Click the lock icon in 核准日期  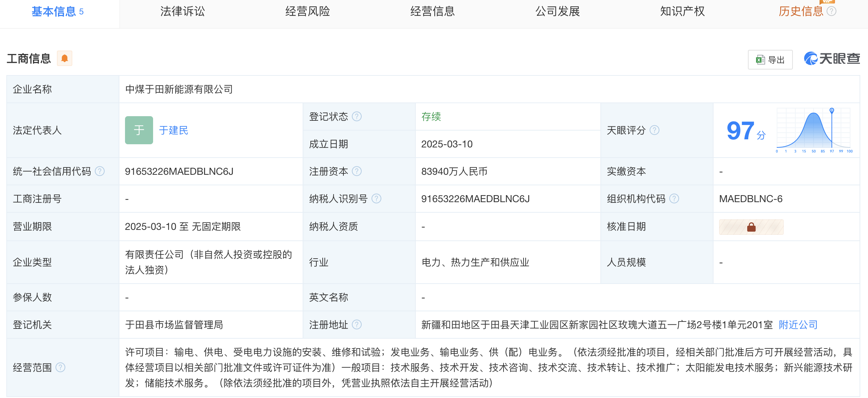751,227
